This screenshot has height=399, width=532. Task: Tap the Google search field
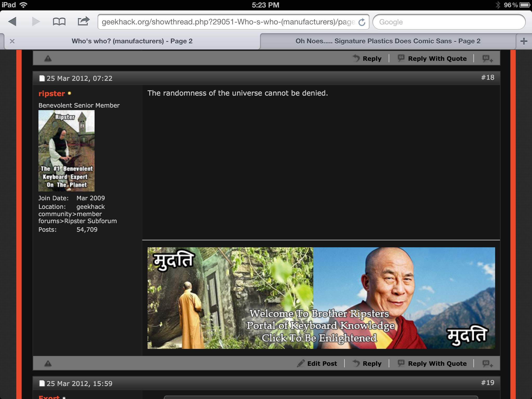449,22
